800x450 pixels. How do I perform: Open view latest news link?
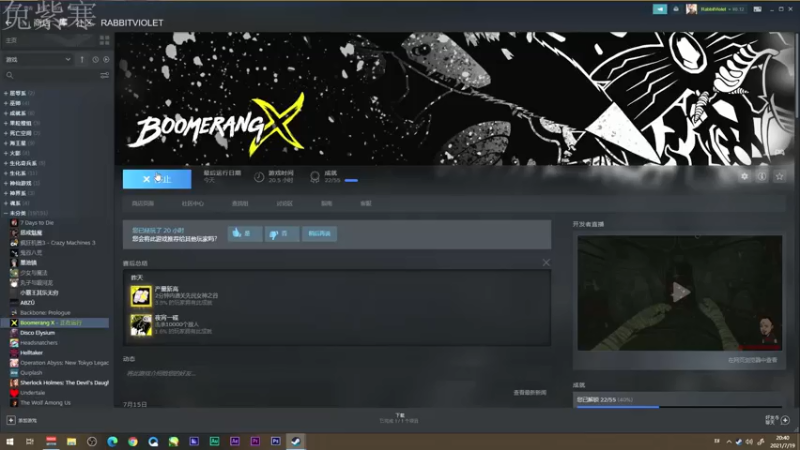530,393
